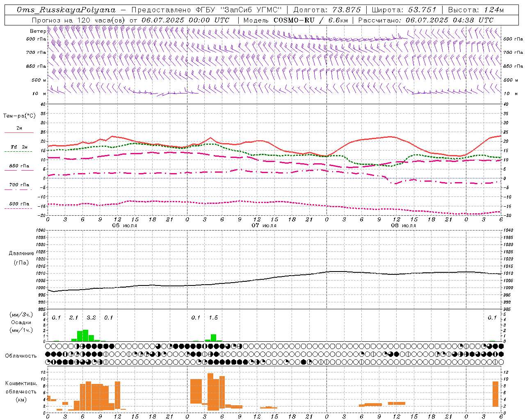Click the date label 07 июля

click(264, 226)
